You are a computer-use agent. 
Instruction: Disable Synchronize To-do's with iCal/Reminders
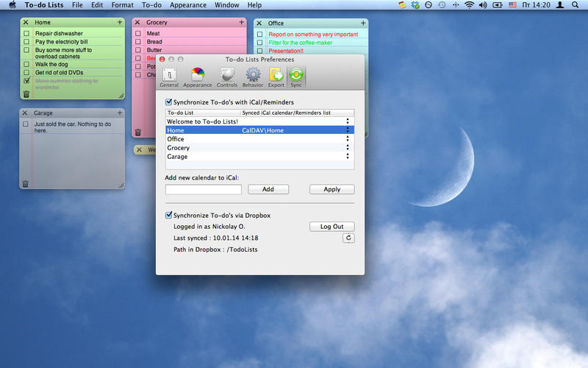(x=169, y=102)
